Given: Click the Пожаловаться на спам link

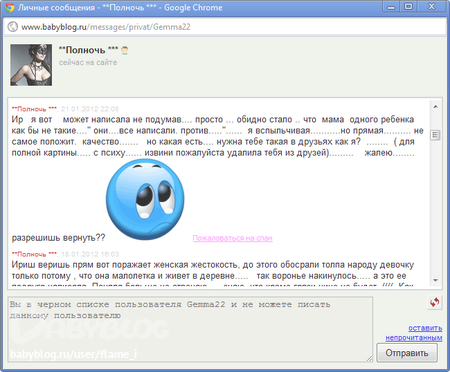Looking at the screenshot, I should (233, 238).
